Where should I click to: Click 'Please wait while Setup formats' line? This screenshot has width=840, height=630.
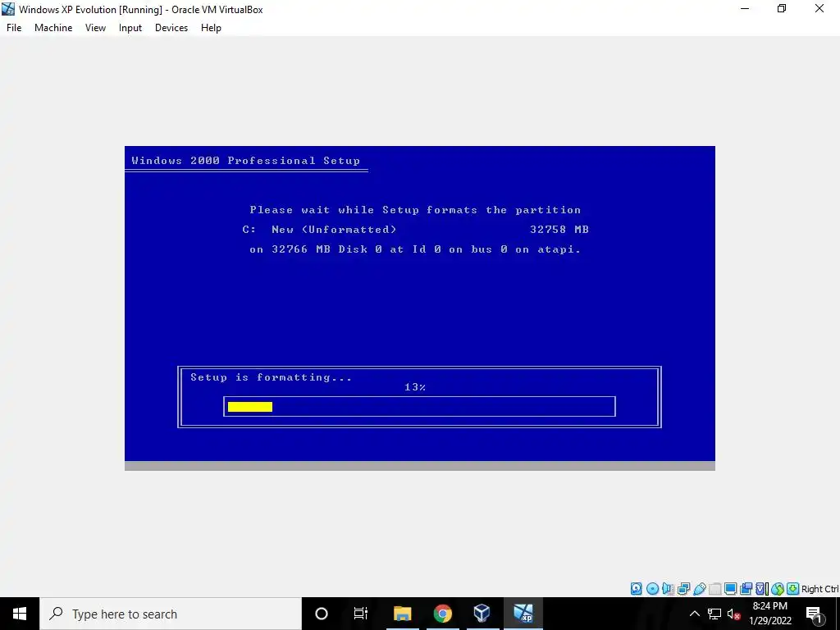point(415,210)
